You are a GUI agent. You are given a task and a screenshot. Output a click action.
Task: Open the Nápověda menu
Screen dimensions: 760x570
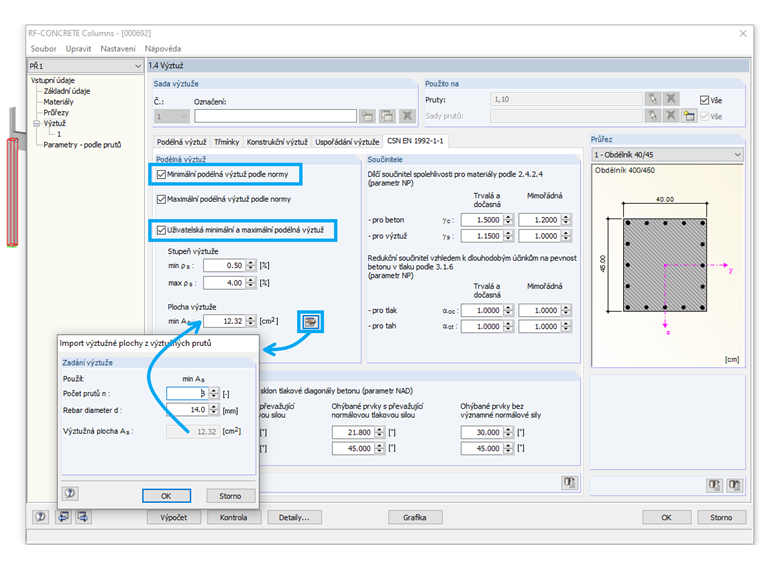(x=163, y=48)
